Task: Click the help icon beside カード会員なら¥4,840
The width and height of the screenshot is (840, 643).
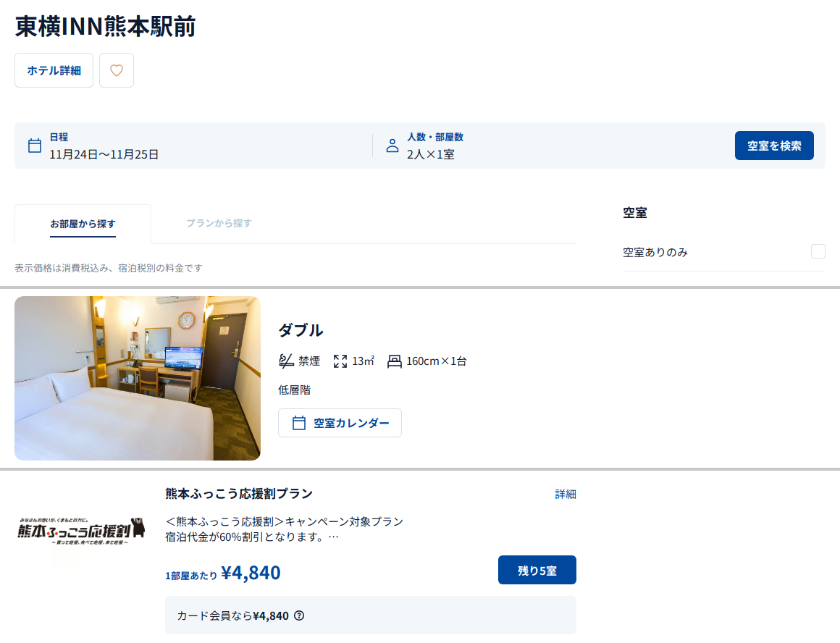Action: (300, 615)
